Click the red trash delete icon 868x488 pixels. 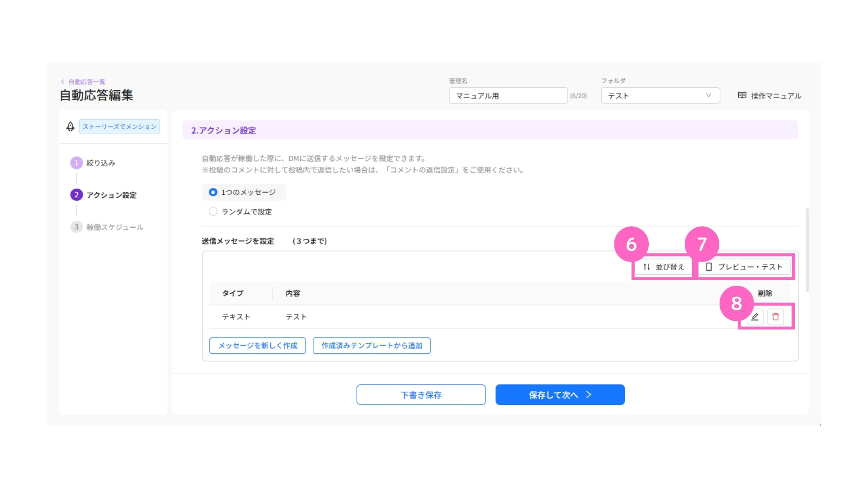776,317
